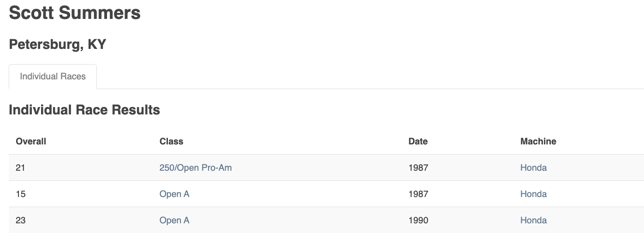Click the Machine column header
Screen dimensions: 644x239
538,142
